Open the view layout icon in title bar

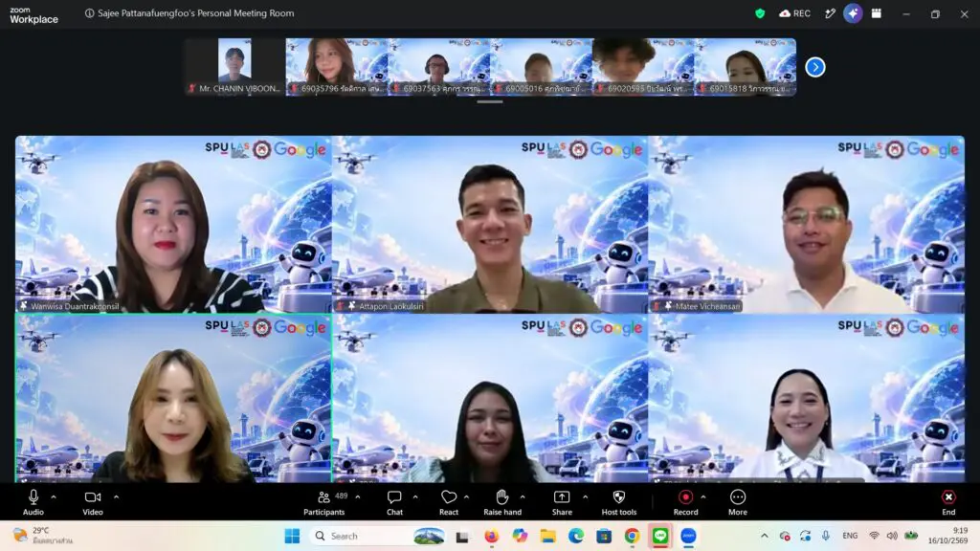click(877, 13)
